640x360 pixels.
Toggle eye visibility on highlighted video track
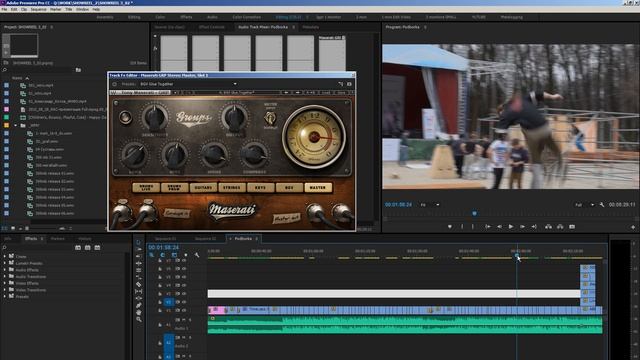[184, 302]
